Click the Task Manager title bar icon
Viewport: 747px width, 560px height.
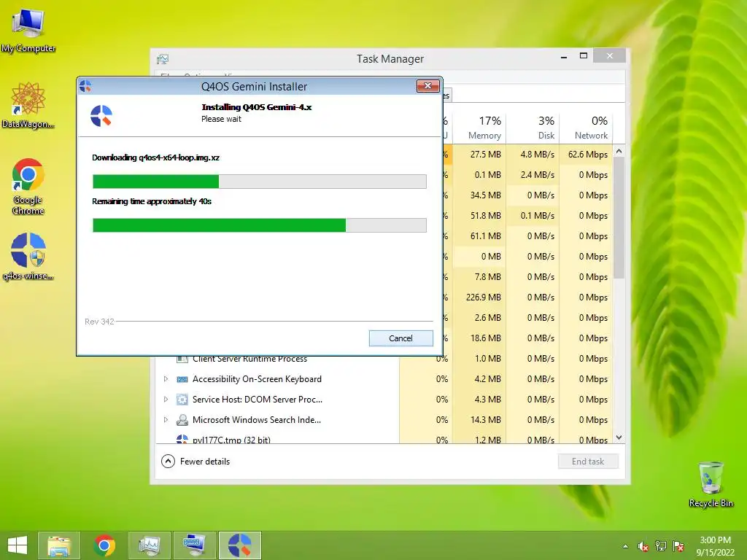(163, 59)
